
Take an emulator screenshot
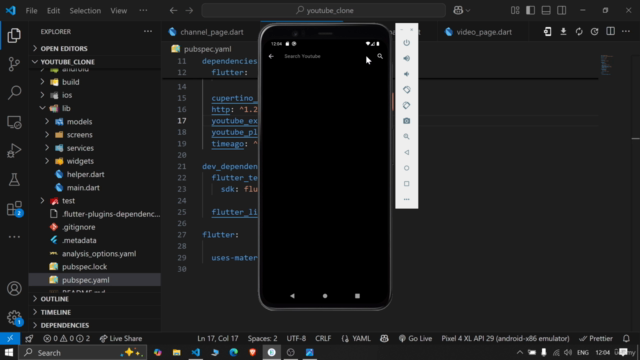[x=407, y=121]
